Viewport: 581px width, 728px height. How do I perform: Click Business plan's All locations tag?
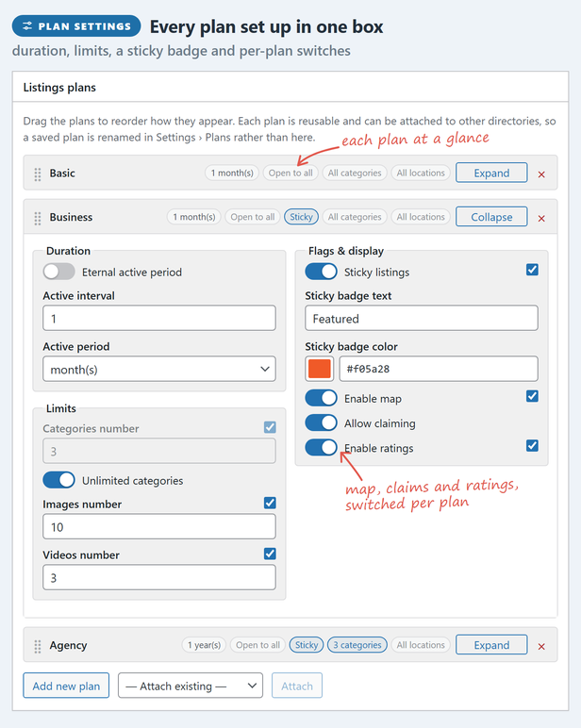(x=421, y=217)
